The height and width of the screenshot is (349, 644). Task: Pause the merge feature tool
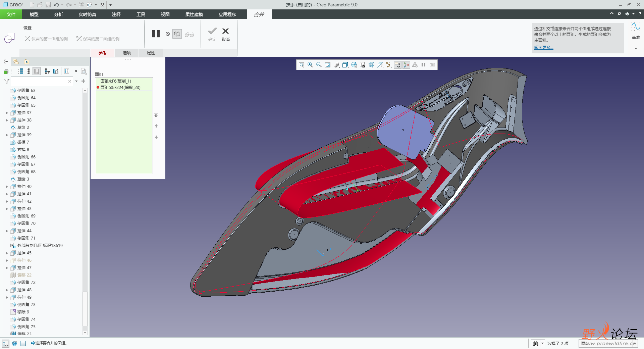tap(156, 34)
